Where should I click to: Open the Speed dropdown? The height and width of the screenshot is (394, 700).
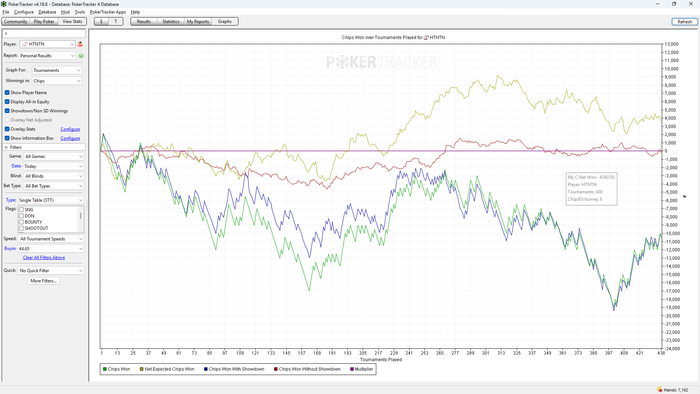click(x=50, y=239)
